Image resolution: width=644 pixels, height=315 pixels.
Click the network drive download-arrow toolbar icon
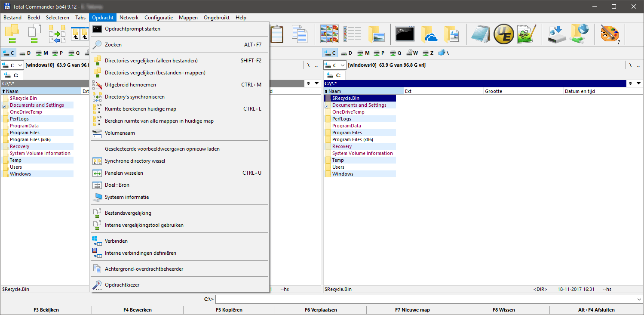point(557,34)
